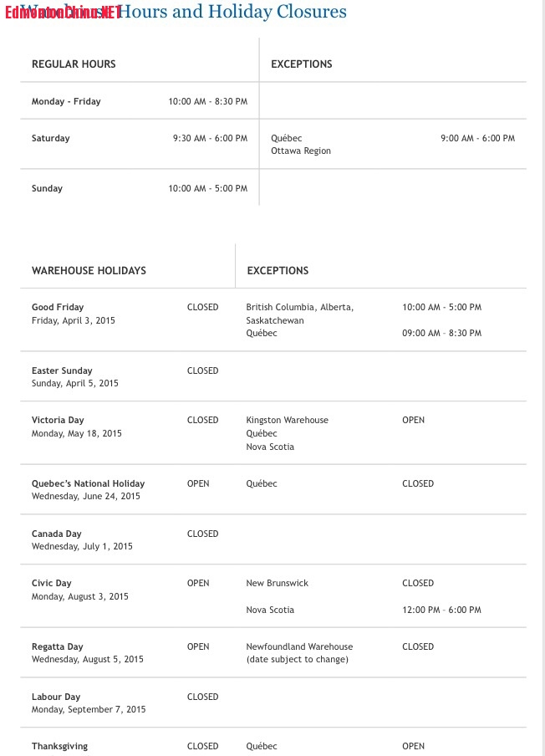Click the Edmontonchina.NET watermark logo

tap(63, 13)
